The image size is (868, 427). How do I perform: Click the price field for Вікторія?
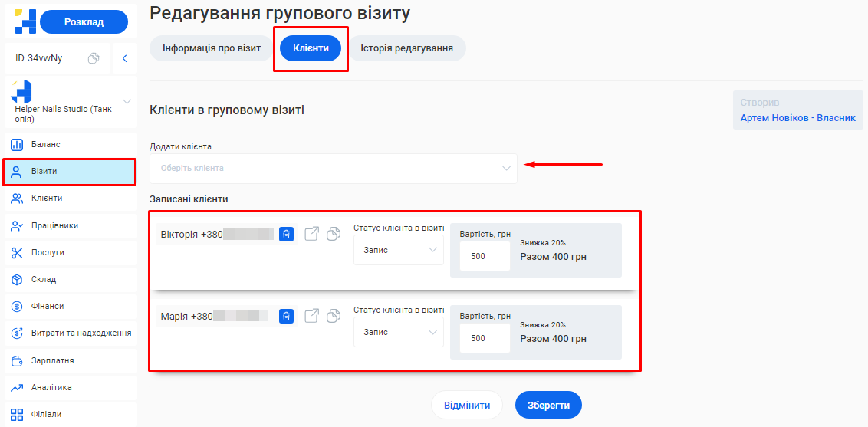(485, 256)
